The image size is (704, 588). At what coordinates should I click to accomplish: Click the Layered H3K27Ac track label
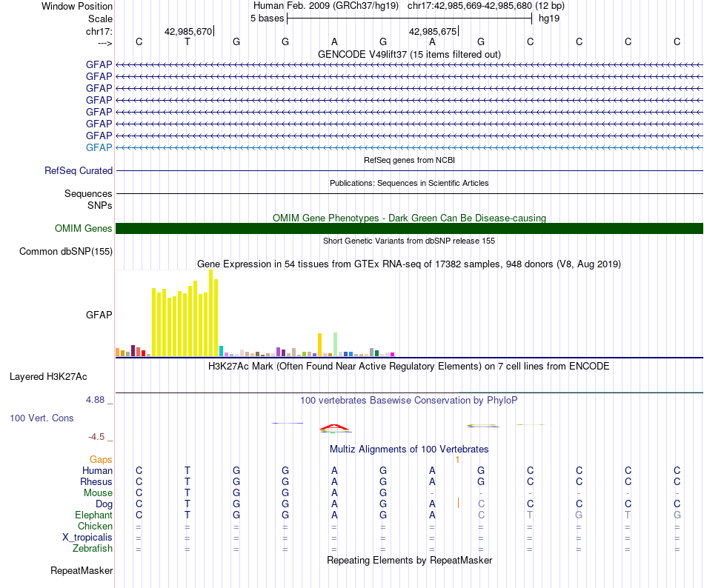point(48,376)
